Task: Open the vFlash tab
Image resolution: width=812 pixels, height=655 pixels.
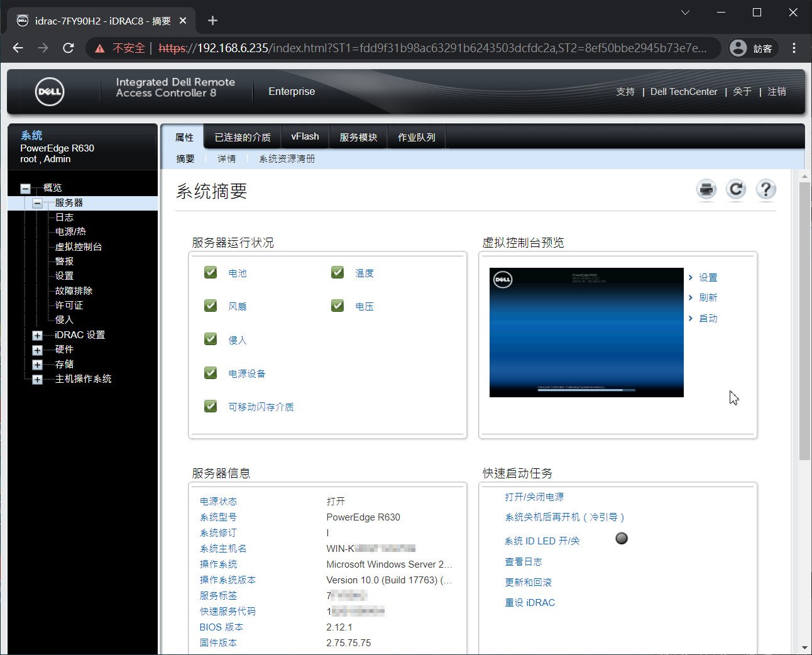Action: tap(305, 137)
